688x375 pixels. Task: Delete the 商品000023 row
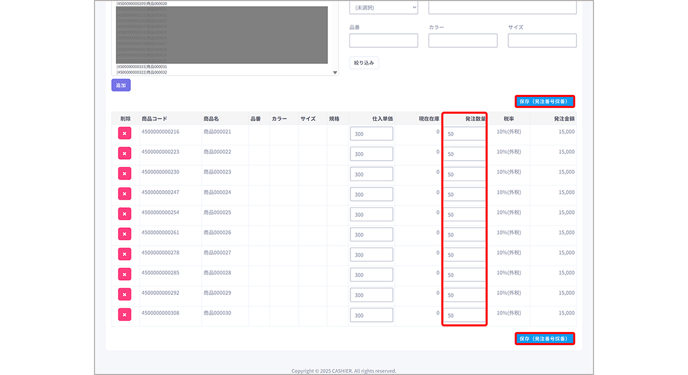[x=125, y=174]
